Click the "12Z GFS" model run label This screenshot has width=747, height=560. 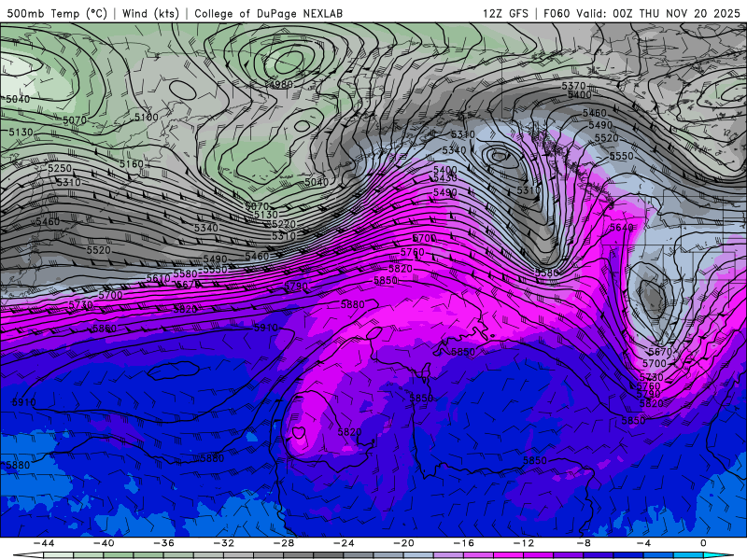tap(505, 13)
